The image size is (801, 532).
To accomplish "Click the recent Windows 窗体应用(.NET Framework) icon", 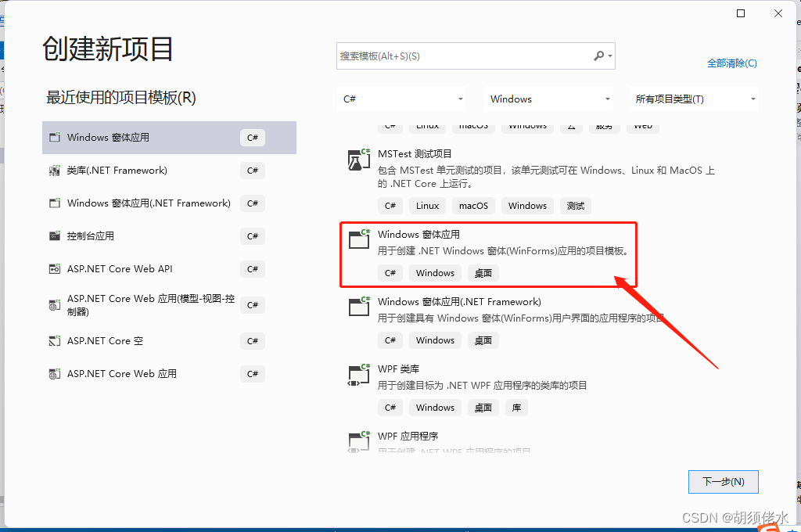I will [x=55, y=203].
